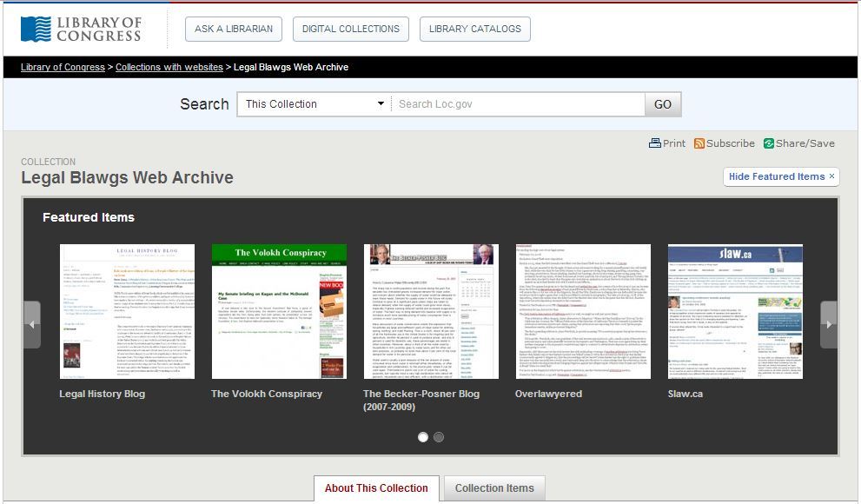Open the This Collection search scope dropdown

coord(315,104)
